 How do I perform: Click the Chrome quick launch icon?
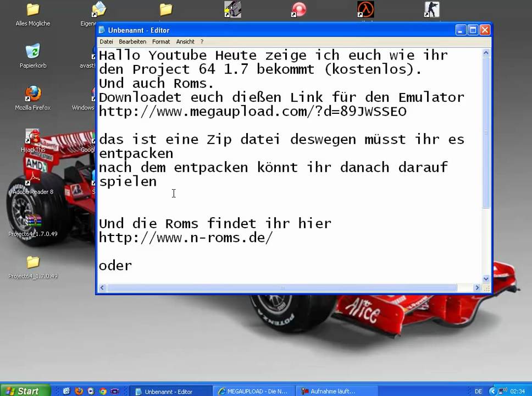(x=103, y=391)
